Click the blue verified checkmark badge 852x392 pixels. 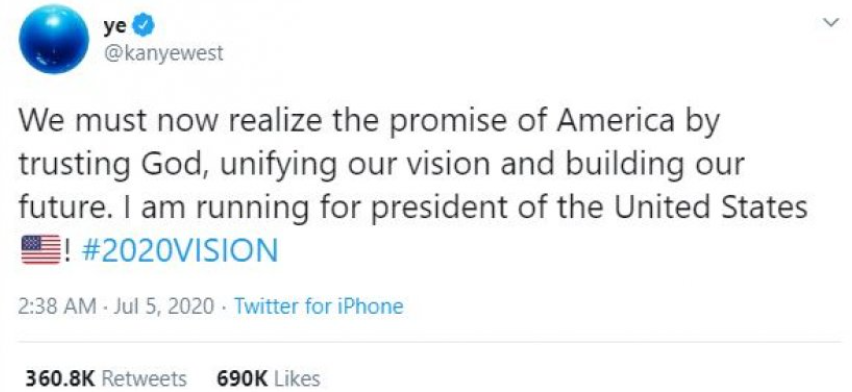coord(145,26)
